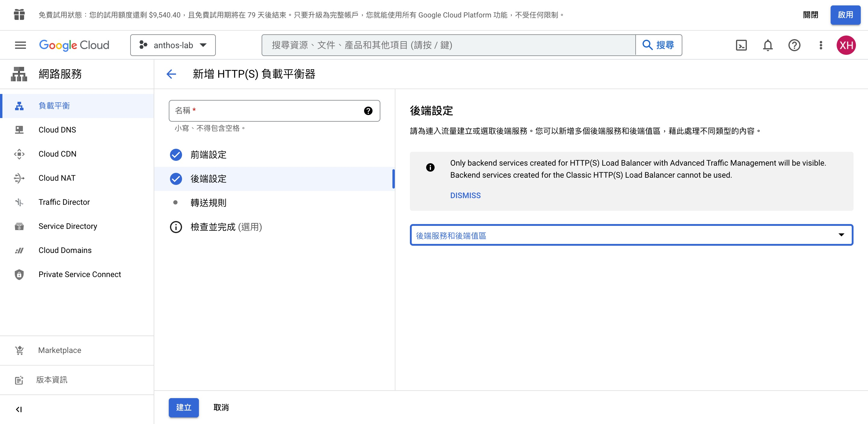Open Cloud CDN in the sidebar

[57, 154]
